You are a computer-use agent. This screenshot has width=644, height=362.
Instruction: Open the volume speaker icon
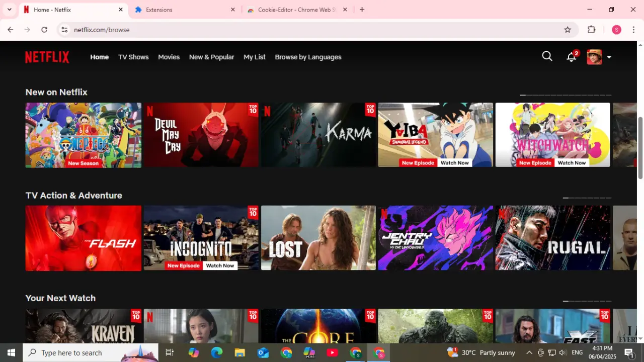point(562,352)
